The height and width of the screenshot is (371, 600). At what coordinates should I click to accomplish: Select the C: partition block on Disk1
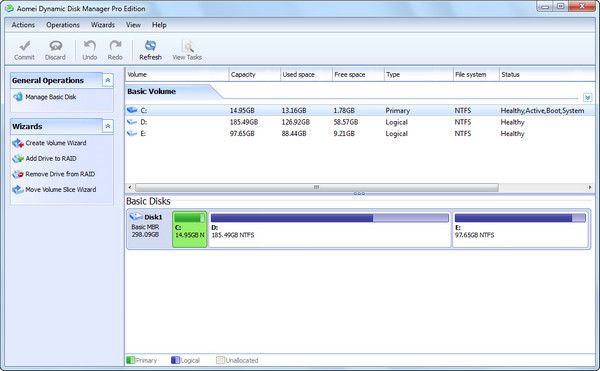pos(190,229)
